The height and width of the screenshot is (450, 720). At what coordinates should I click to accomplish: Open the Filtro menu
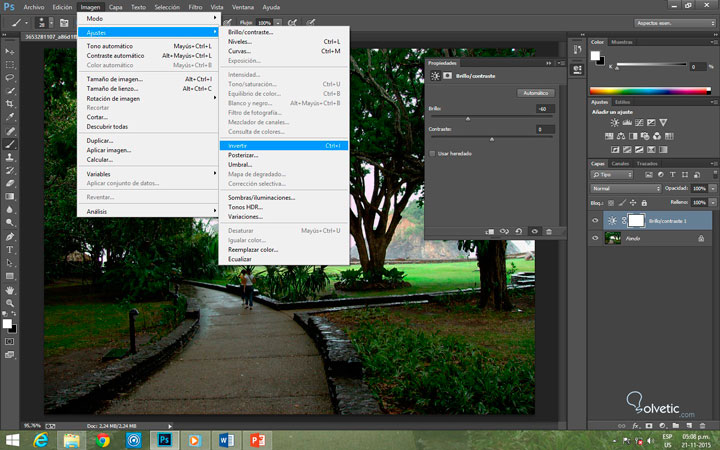[195, 7]
